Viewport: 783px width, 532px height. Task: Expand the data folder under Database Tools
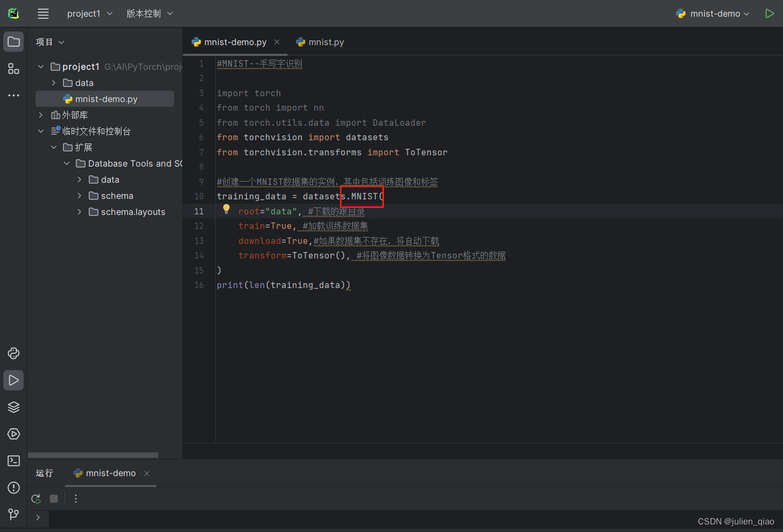pos(80,179)
